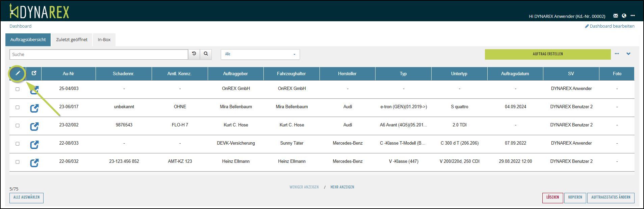Select checkbox for order 25-04/003
This screenshot has height=209, width=644.
[x=18, y=89]
